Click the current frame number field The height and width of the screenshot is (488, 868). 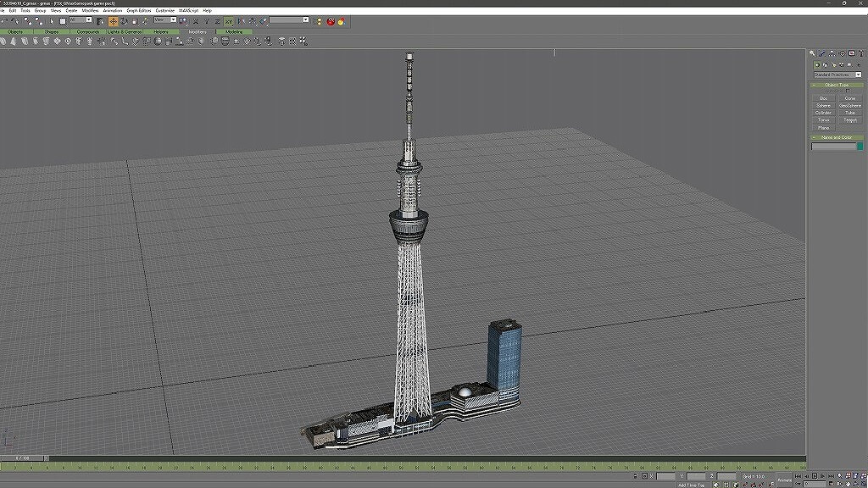(815, 484)
